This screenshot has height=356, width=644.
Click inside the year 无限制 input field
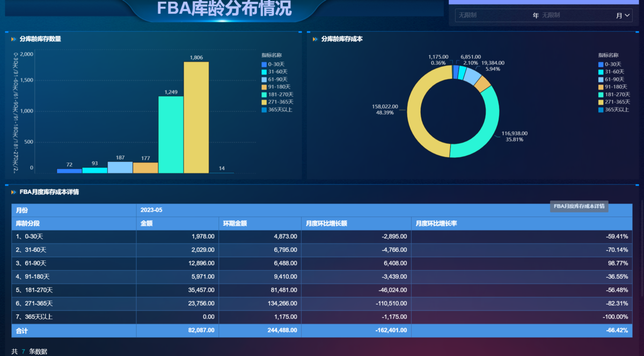pos(489,16)
